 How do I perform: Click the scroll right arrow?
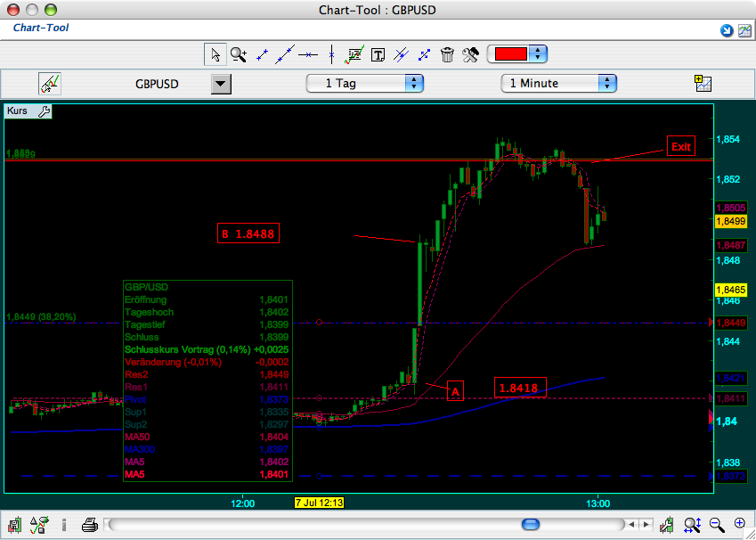(646, 524)
